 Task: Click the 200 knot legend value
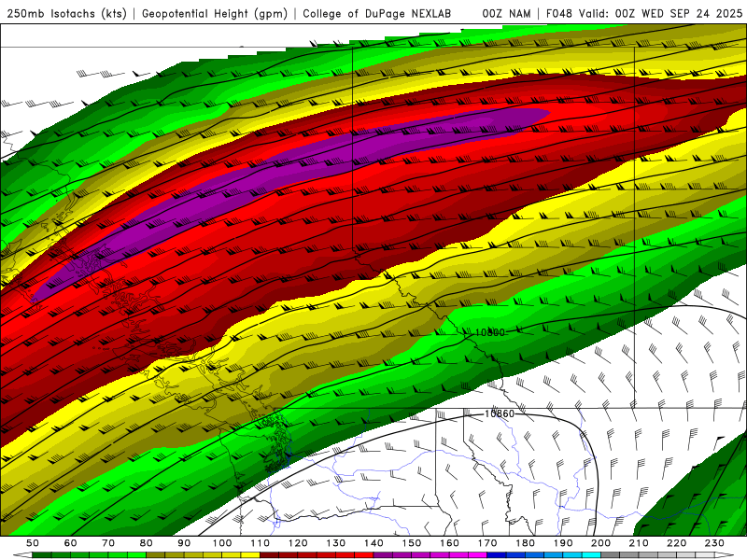click(600, 543)
